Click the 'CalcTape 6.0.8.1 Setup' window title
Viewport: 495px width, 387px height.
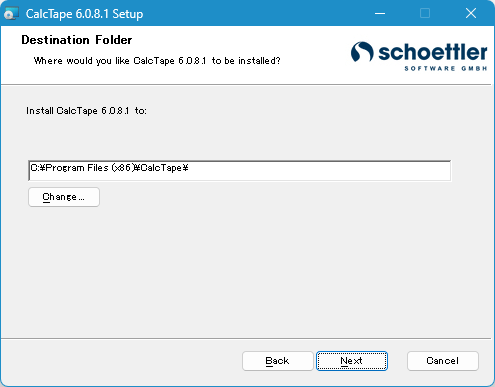tap(84, 14)
